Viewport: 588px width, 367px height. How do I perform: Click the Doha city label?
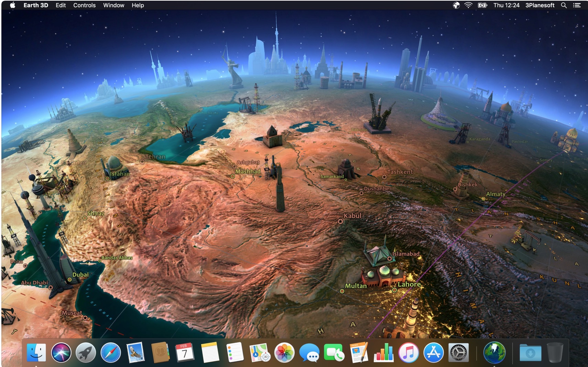(x=17, y=262)
